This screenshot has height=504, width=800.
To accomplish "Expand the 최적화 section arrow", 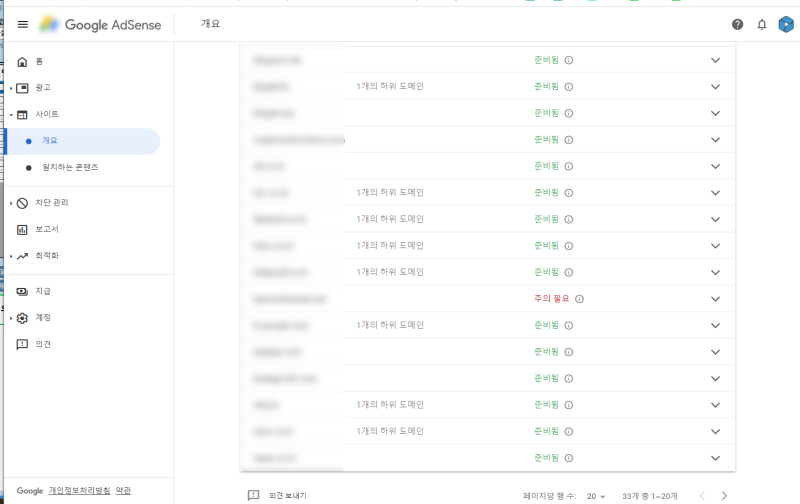I will tap(11, 256).
